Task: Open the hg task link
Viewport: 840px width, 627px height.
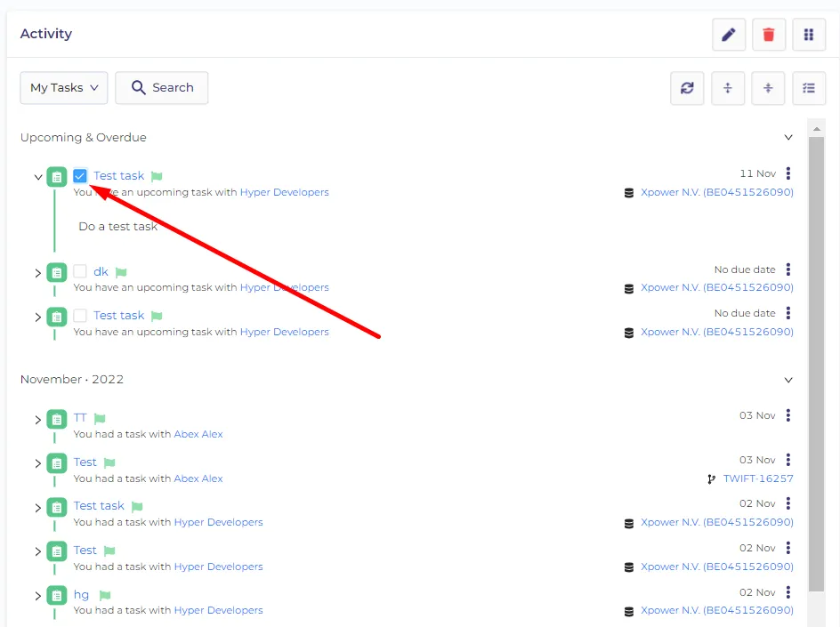Action: [x=82, y=595]
